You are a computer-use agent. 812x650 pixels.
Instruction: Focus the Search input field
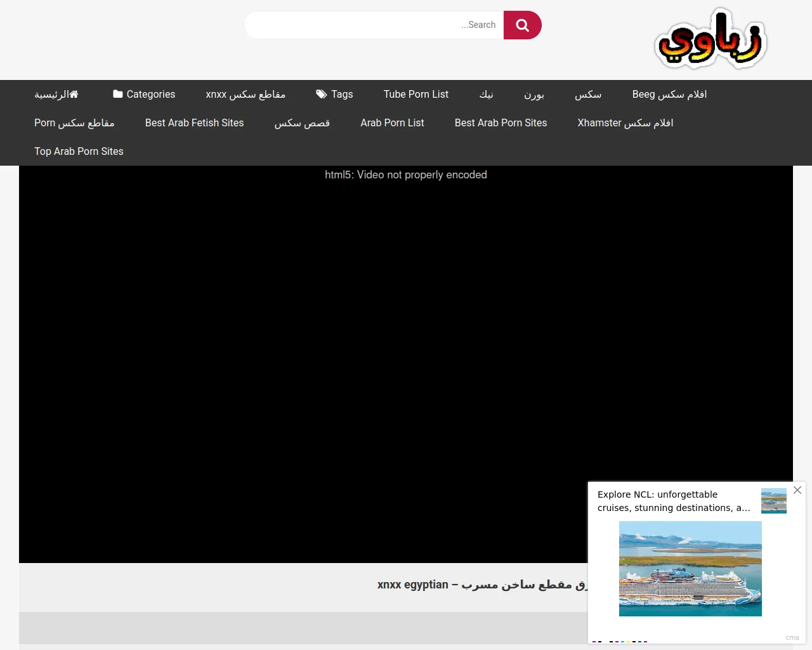[x=374, y=25]
